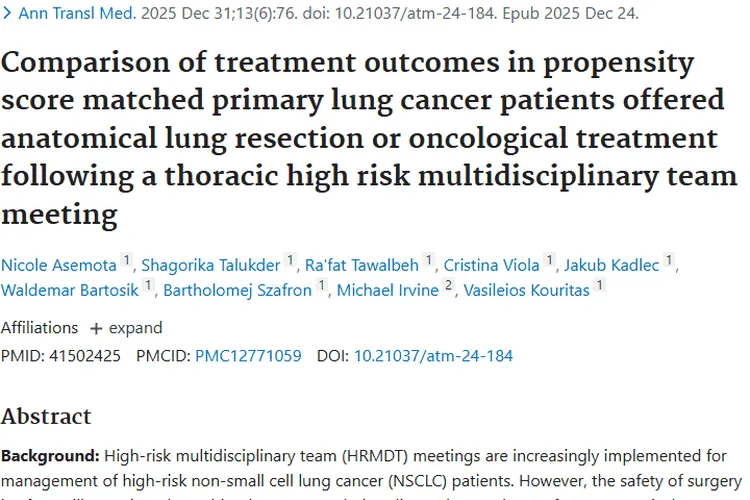Click affiliation superscript after Cristina Viola
The width and height of the screenshot is (750, 500).
click(x=549, y=261)
